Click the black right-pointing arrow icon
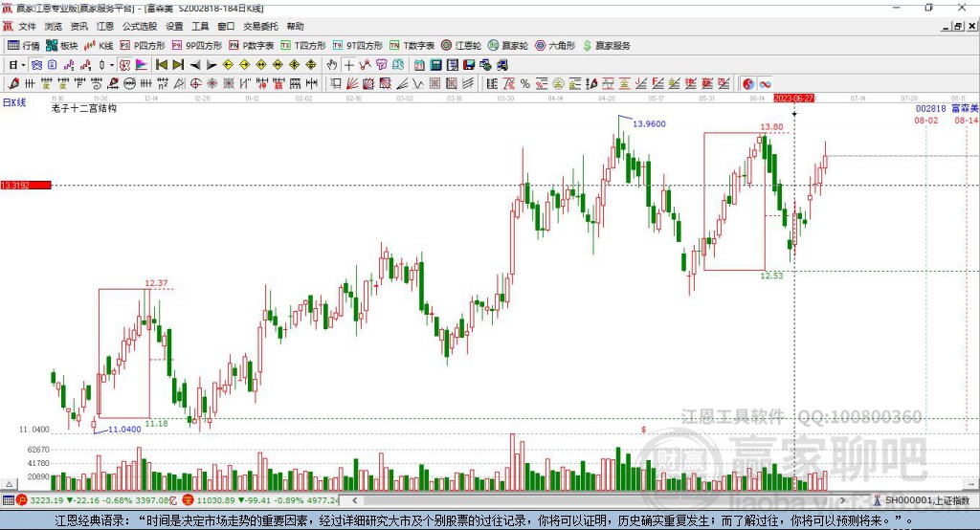Viewport: 980px width, 530px height. tap(212, 65)
